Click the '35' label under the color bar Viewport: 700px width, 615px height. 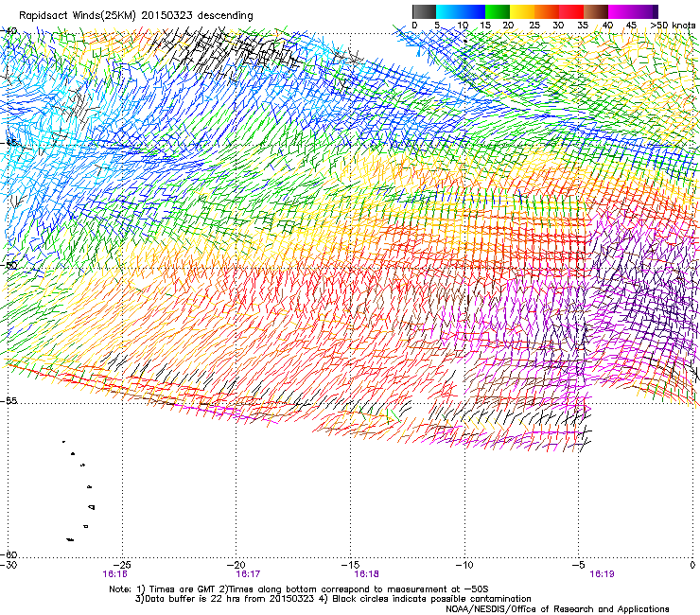583,26
